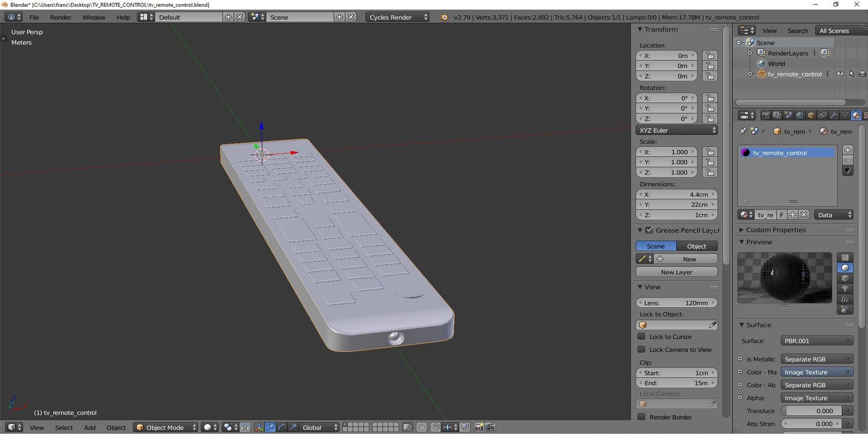Click the Transluce value slider
Image resolution: width=868 pixels, height=434 pixels.
[811, 410]
